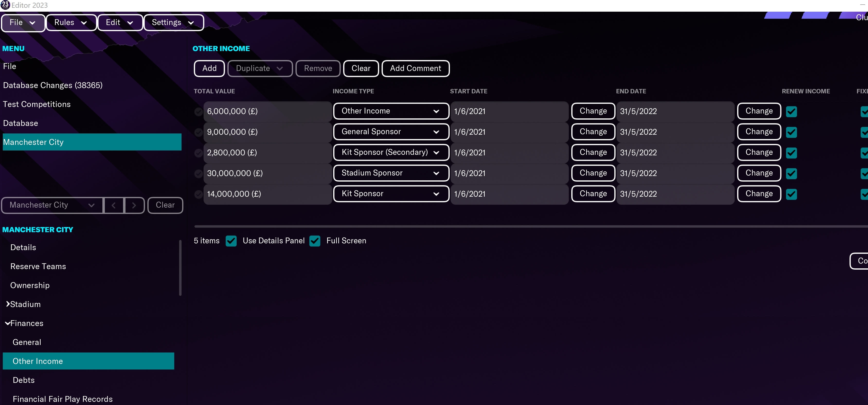This screenshot has width=868, height=405.
Task: Click the Add Comment button
Action: (x=415, y=68)
